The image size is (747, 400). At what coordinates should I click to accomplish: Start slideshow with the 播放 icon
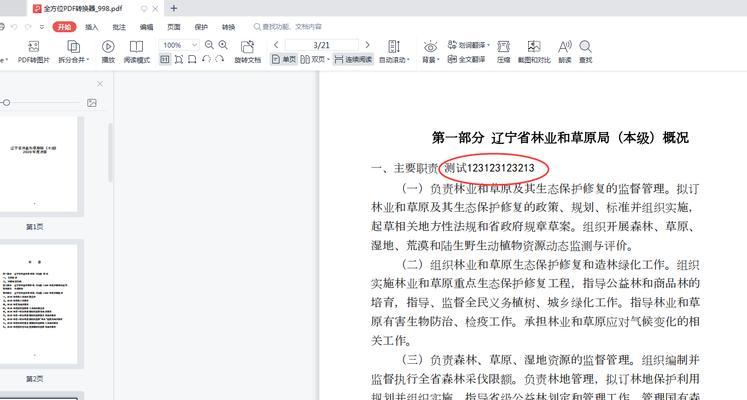coord(108,46)
